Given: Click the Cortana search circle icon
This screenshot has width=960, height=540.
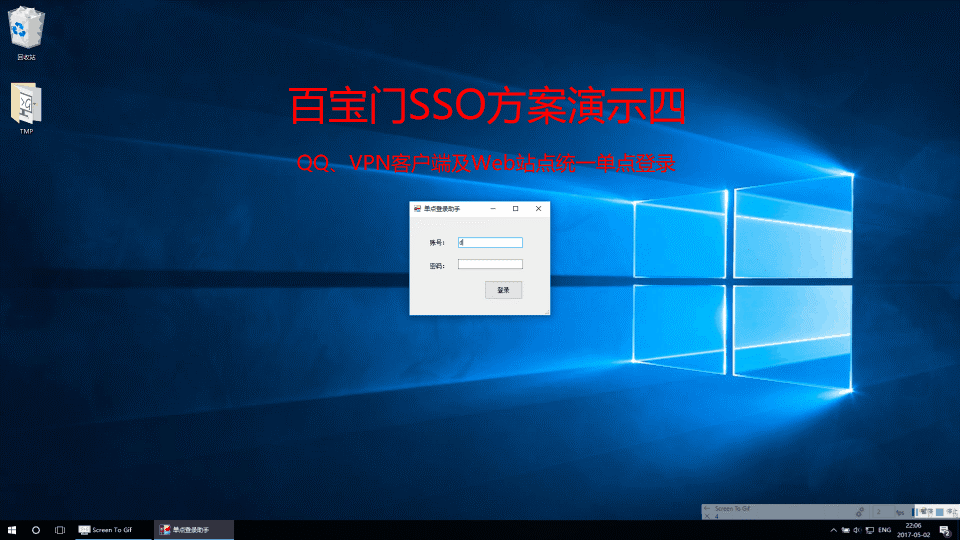Looking at the screenshot, I should [36, 530].
